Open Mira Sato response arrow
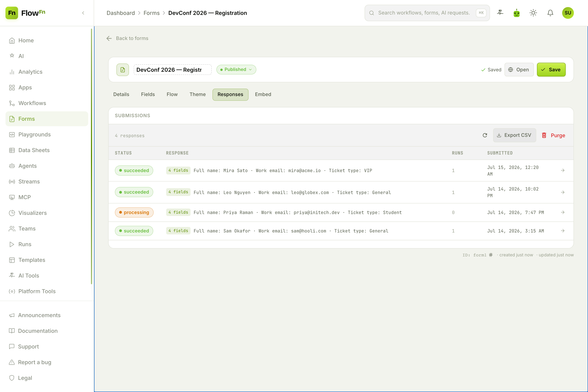Screen dimensions: 588x392 coord(563,170)
